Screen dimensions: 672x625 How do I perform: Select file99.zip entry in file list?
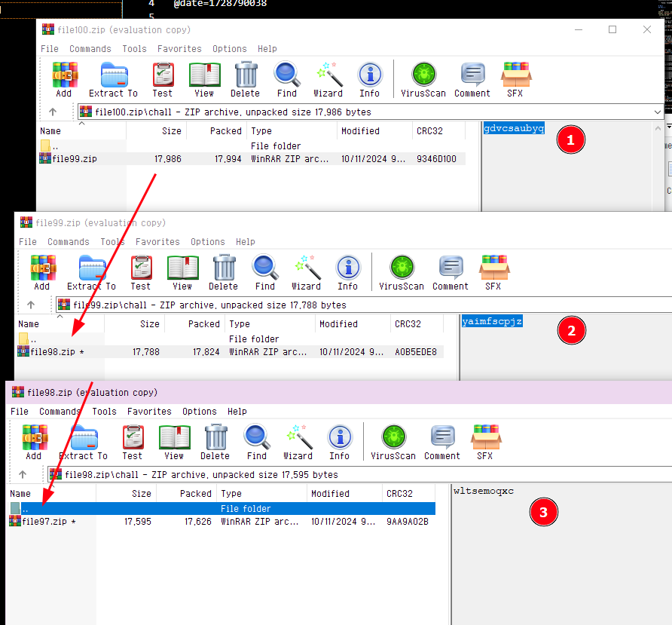(x=74, y=159)
